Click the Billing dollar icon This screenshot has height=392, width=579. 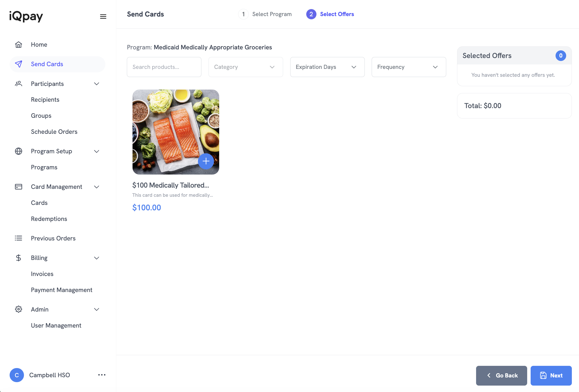coord(19,258)
